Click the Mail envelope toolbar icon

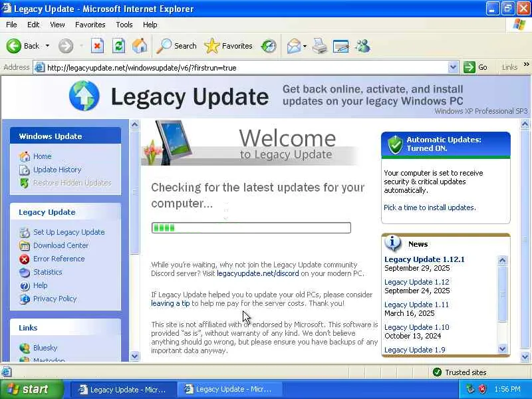[x=293, y=46]
